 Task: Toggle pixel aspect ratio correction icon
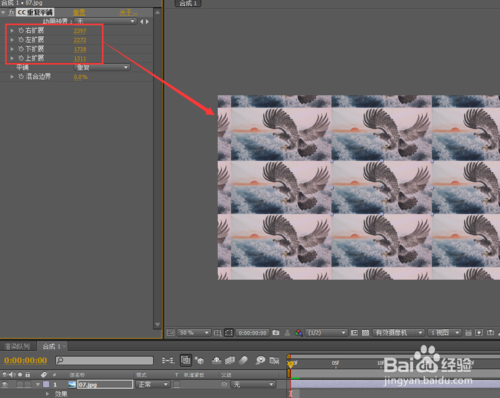468,333
